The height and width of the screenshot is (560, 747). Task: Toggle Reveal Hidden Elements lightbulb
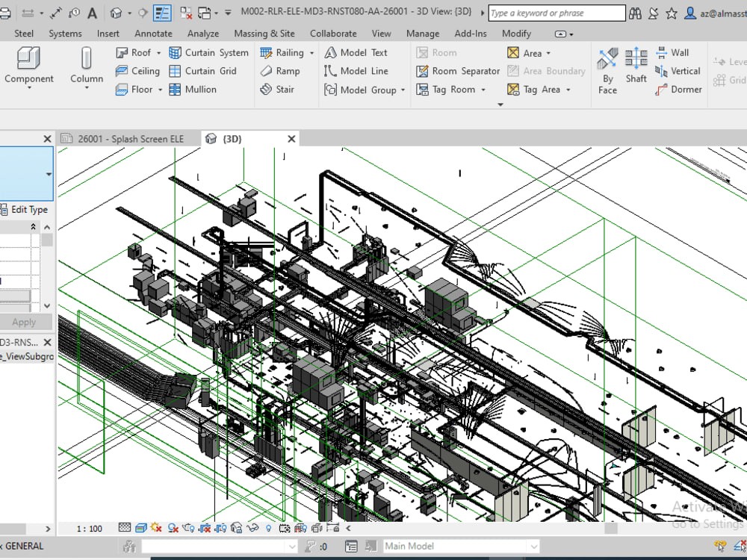[x=267, y=528]
